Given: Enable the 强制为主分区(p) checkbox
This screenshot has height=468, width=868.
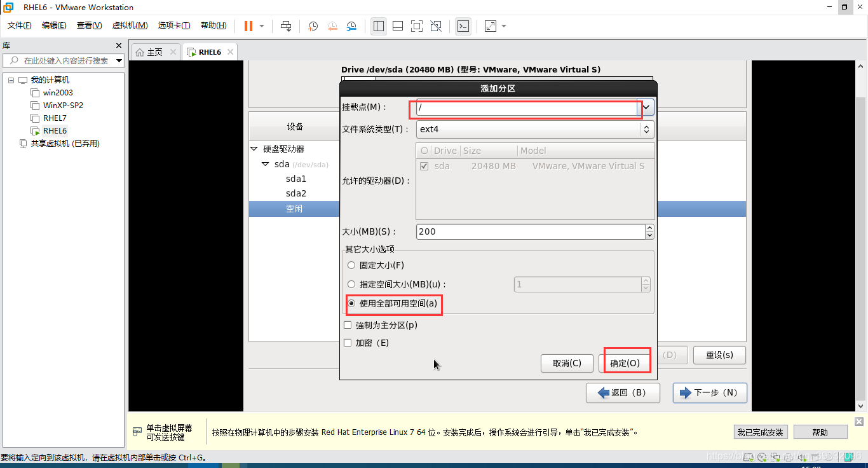Looking at the screenshot, I should [x=348, y=325].
